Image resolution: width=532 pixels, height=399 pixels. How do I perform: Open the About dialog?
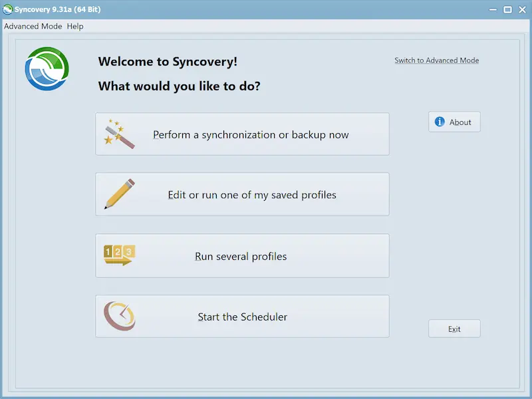click(454, 122)
